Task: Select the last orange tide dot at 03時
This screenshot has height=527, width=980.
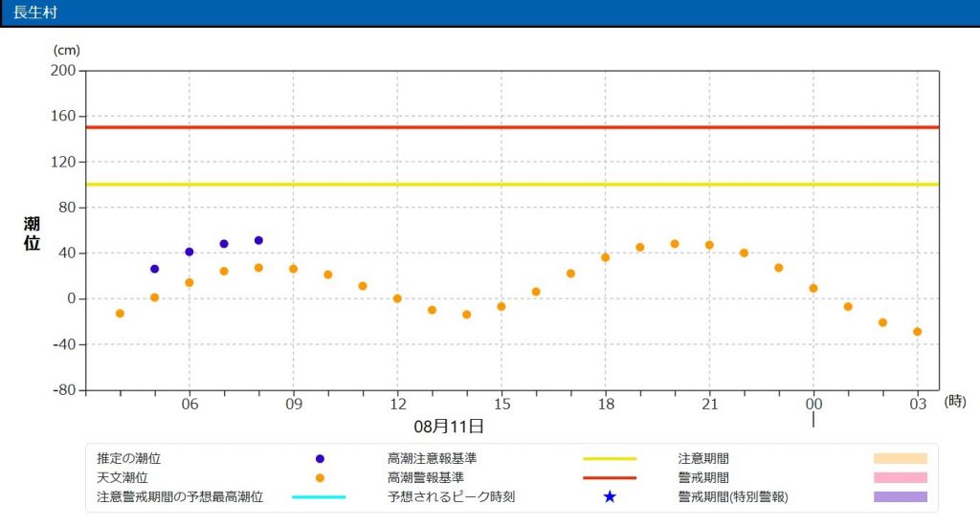Action: pos(918,332)
